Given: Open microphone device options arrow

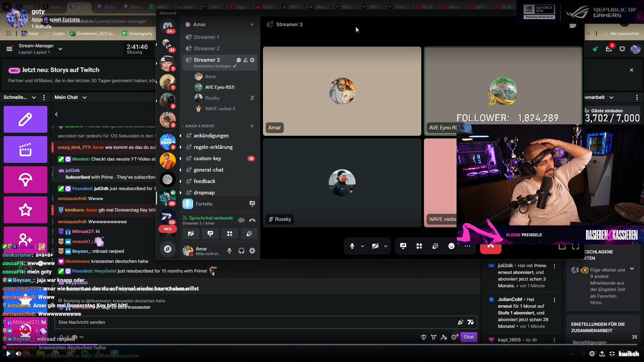Looking at the screenshot, I should click(362, 246).
